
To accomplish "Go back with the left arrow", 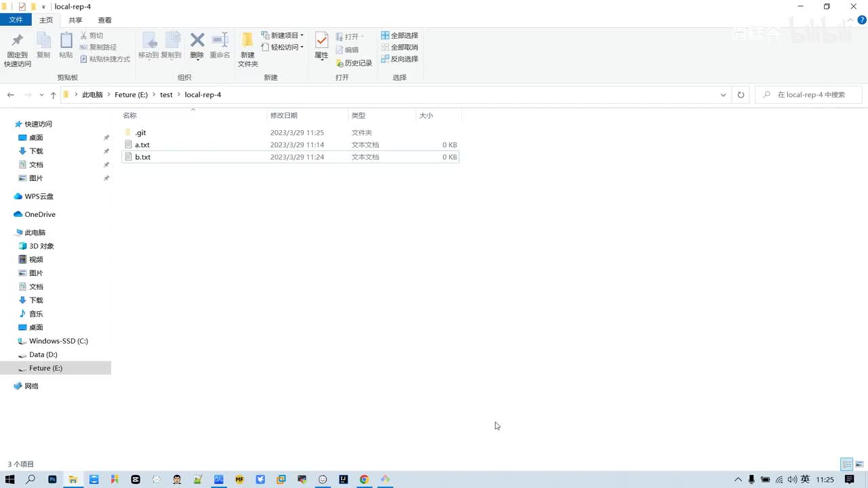I will 10,95.
